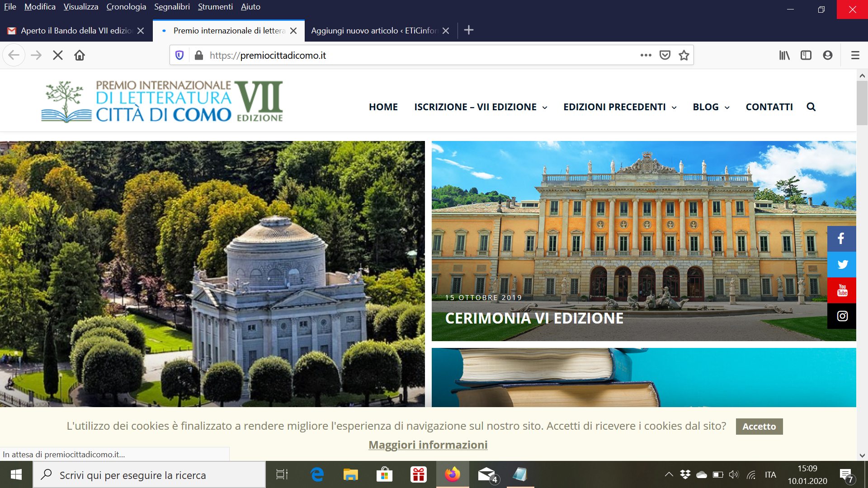Open the Segnalibri menu

point(172,7)
